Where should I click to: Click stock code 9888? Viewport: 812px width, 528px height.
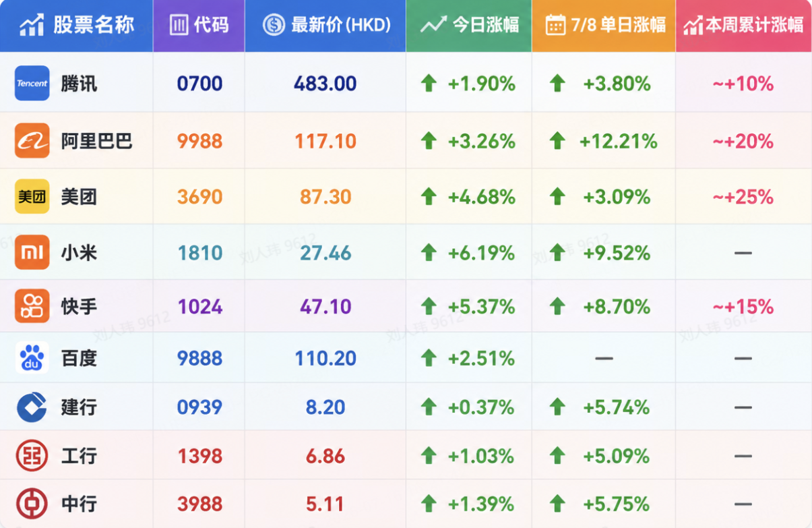(199, 357)
